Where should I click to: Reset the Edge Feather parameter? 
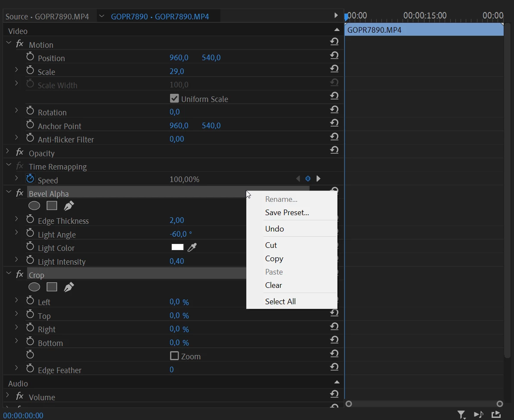pos(334,367)
